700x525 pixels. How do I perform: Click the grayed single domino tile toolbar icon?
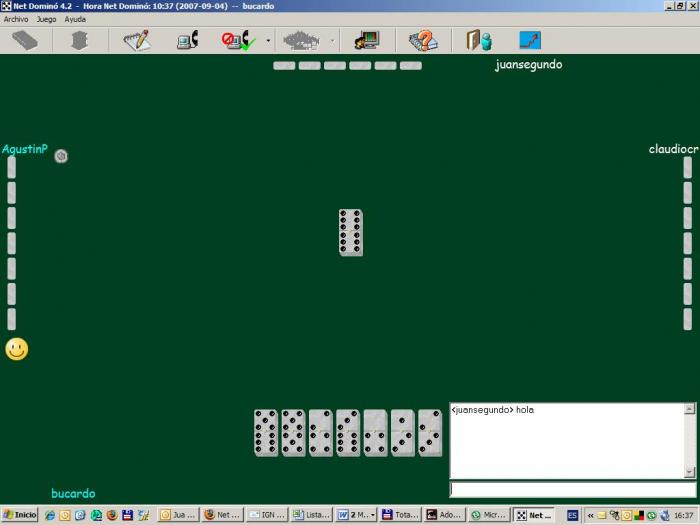(x=25, y=40)
